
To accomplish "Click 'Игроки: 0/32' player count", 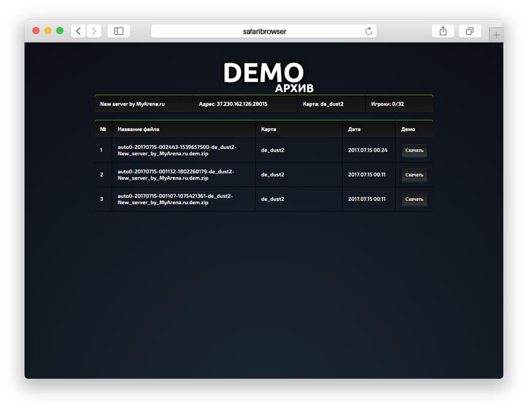I will [387, 104].
